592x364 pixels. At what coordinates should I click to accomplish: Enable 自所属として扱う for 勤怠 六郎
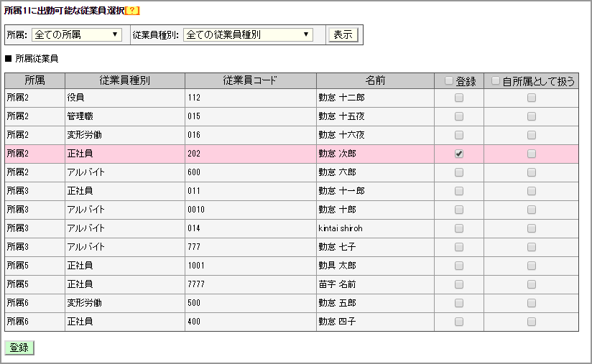pos(532,172)
